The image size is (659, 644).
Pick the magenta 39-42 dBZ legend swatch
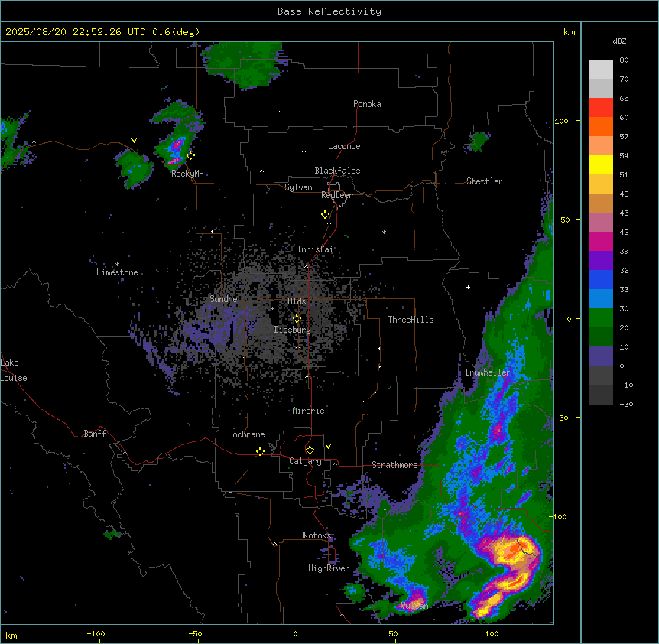pos(601,241)
